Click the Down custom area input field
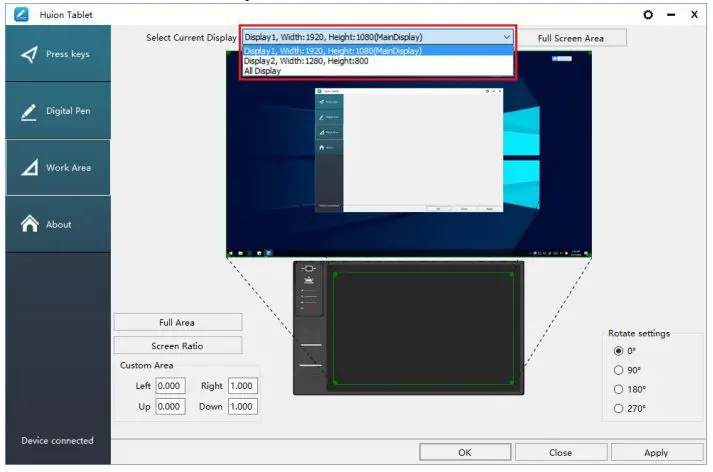Image resolution: width=713 pixels, height=472 pixels. click(x=243, y=407)
